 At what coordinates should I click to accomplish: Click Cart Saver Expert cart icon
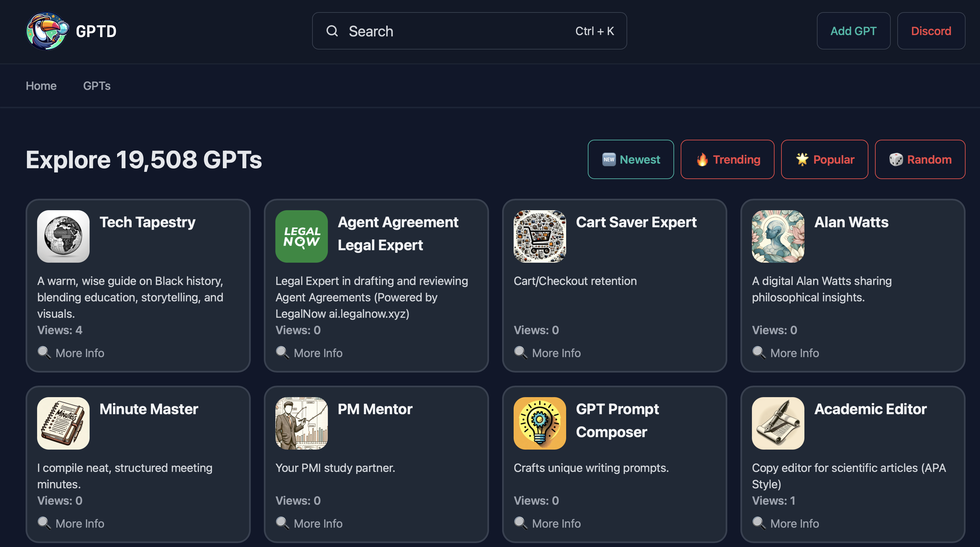pos(540,236)
